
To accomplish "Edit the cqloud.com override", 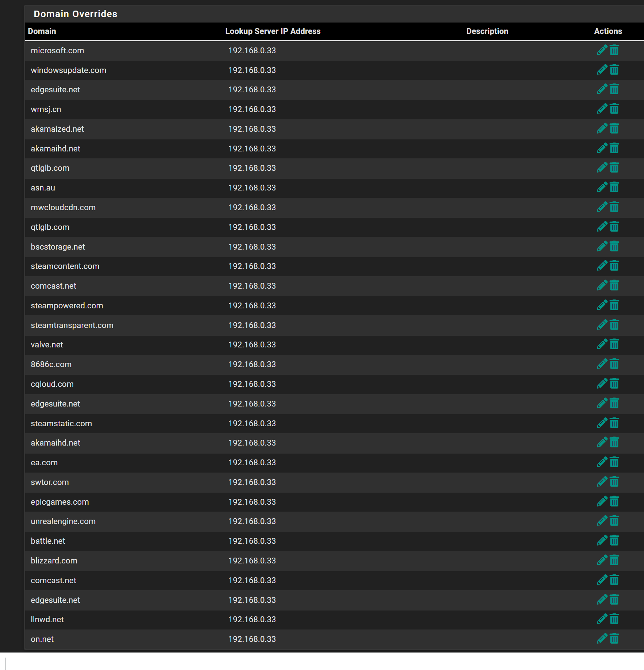I will pyautogui.click(x=602, y=384).
